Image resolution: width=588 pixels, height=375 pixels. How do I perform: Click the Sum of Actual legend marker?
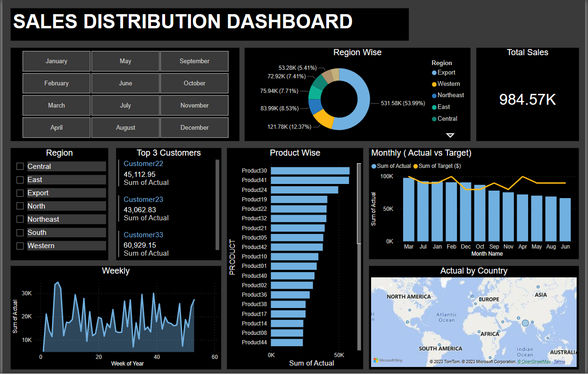pyautogui.click(x=374, y=166)
